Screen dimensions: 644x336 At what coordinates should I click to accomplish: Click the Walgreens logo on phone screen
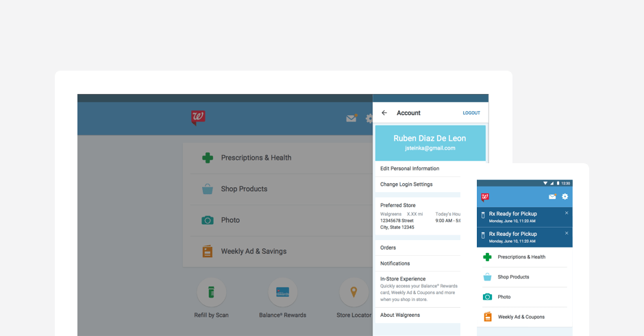pos(485,197)
